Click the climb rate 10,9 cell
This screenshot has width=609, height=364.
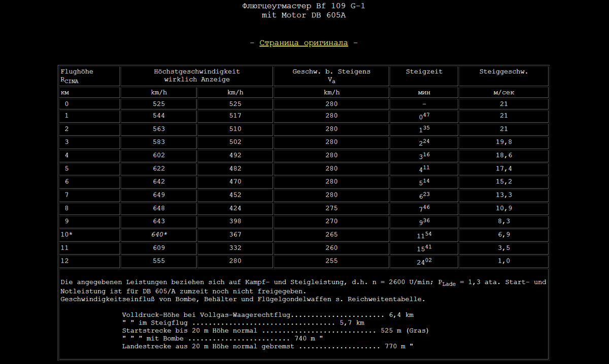[503, 208]
